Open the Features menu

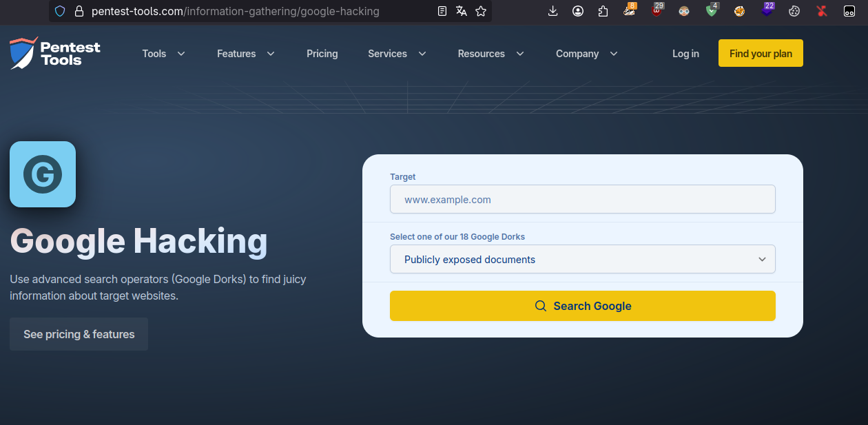(236, 54)
